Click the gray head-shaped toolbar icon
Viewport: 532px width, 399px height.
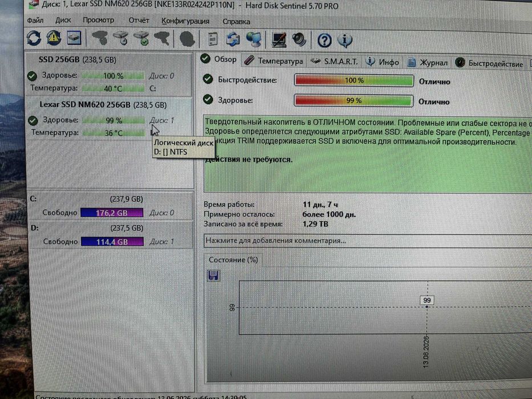pyautogui.click(x=187, y=39)
